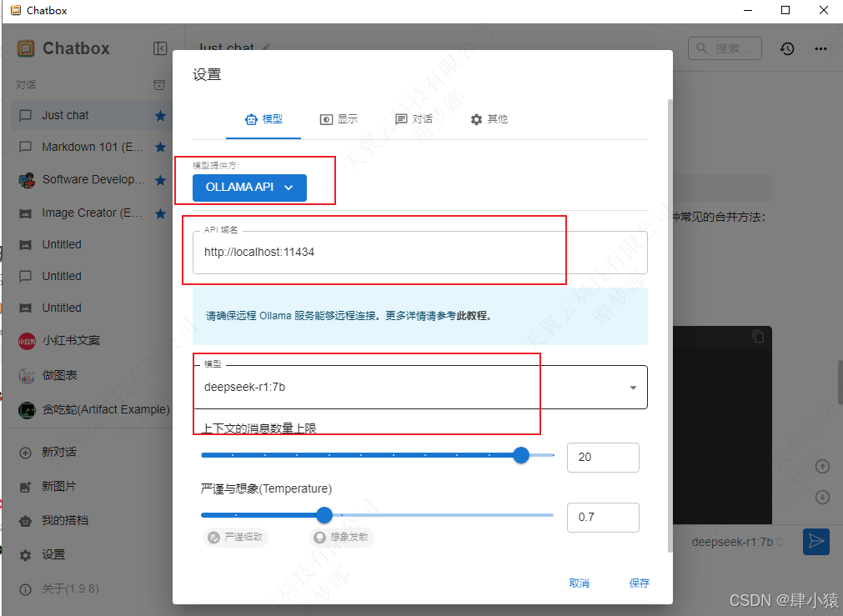Open the three-dot more options menu
The width and height of the screenshot is (843, 616).
820,49
